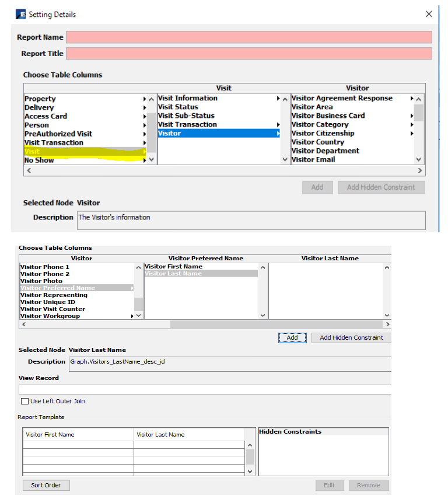Click the Report Name input field
448x499 pixels.
249,37
